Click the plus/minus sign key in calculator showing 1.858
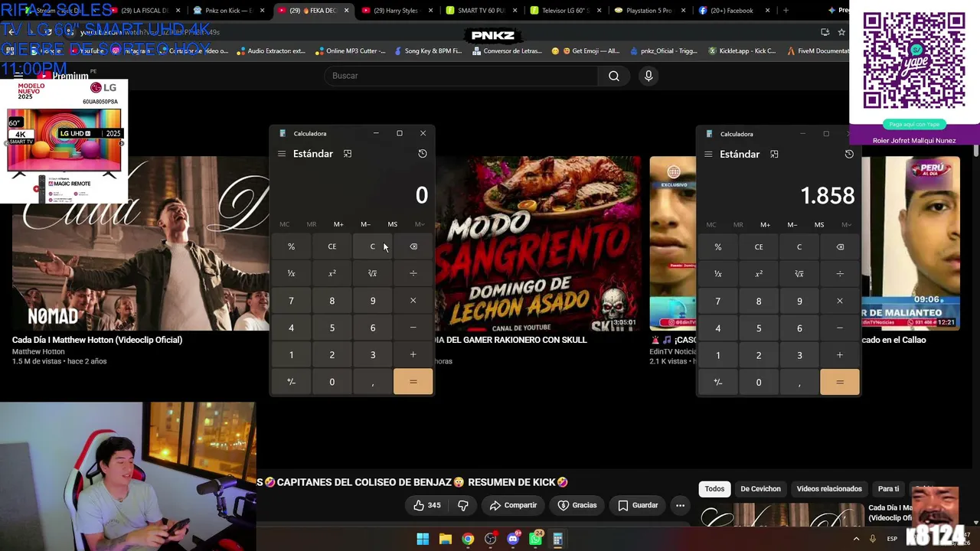 (718, 382)
